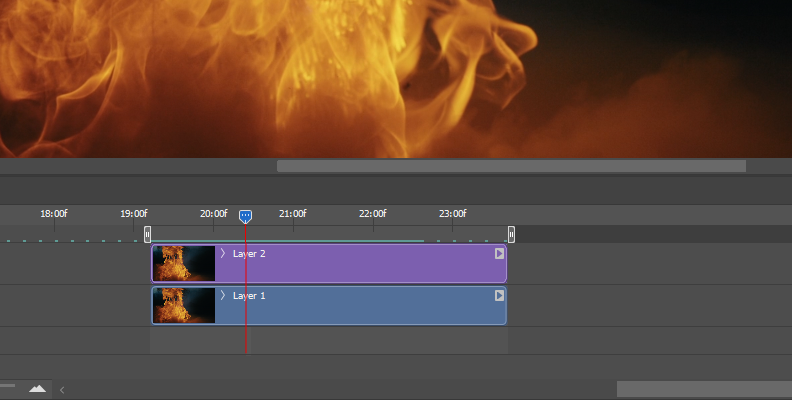Expand Layer 2 clip properties chevron
The height and width of the screenshot is (400, 792).
223,254
